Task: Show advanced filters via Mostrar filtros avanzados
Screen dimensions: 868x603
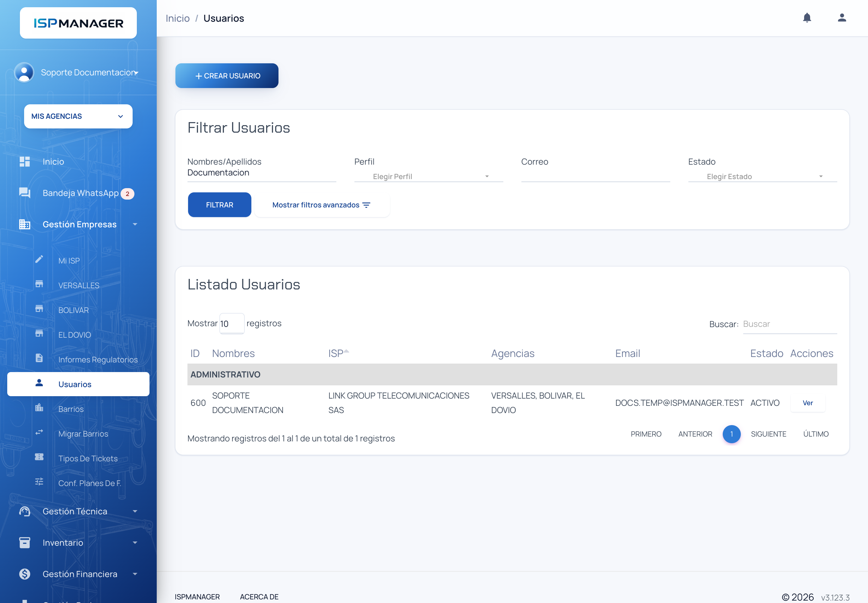Action: tap(322, 205)
